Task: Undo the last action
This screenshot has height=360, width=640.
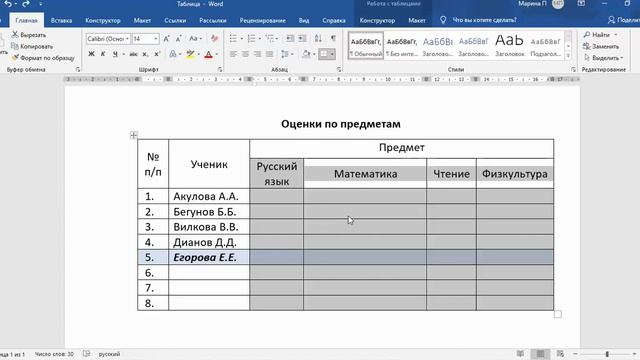Action: coord(8,4)
